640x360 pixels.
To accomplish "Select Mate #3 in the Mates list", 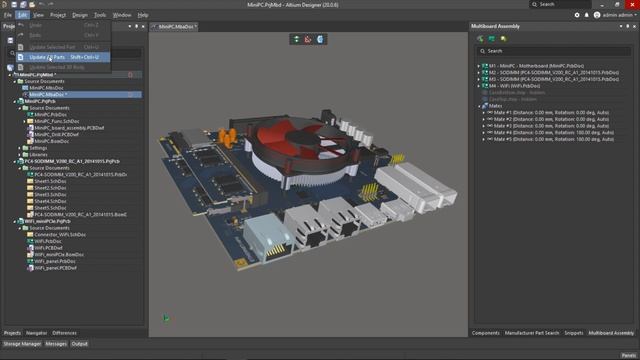I will [x=551, y=126].
